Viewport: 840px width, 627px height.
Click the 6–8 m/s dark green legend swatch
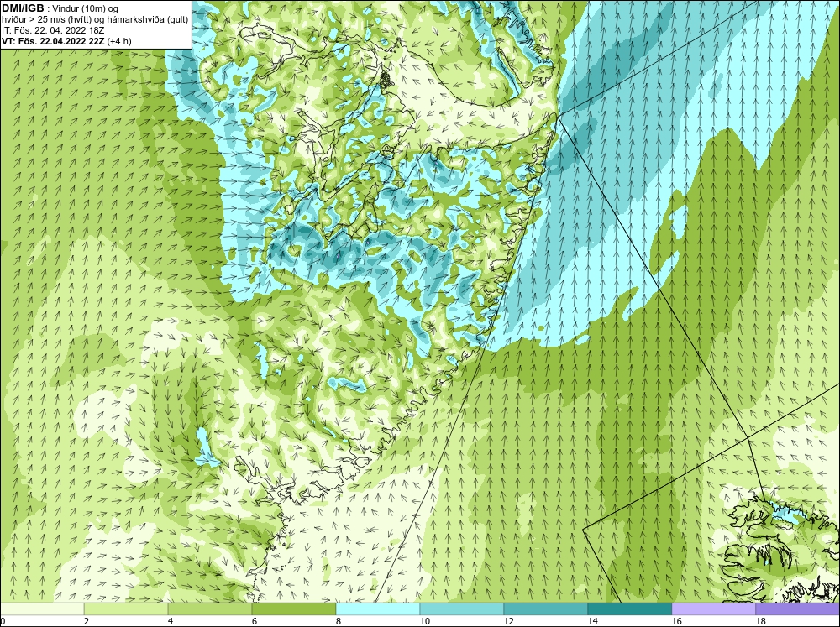coord(293,609)
